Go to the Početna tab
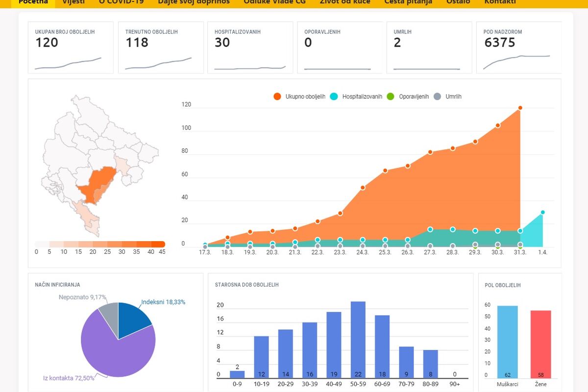588x392 pixels. [33, 2]
